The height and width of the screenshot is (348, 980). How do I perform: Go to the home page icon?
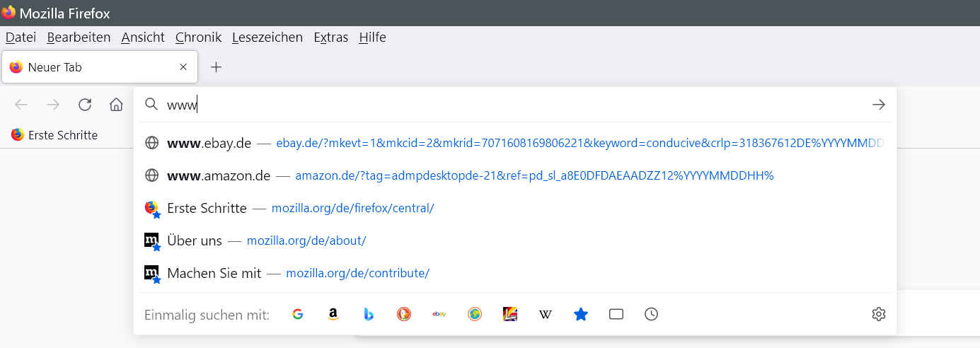117,105
